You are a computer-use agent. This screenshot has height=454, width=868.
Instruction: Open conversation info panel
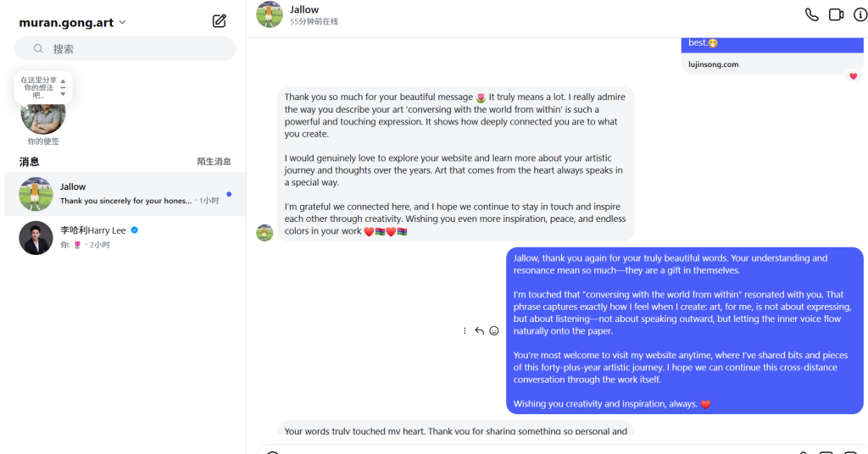tap(860, 14)
